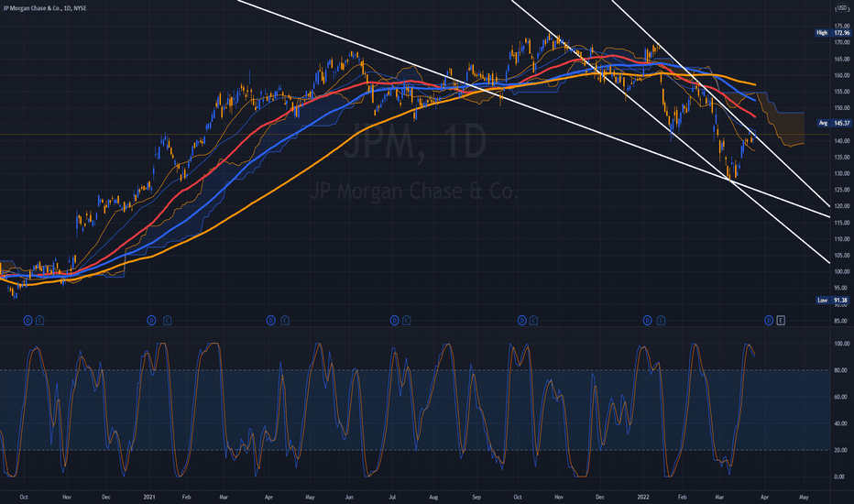Screen dimensions: 854x504
Task: Click the 40.00 stochastic scale label
Action: point(841,423)
